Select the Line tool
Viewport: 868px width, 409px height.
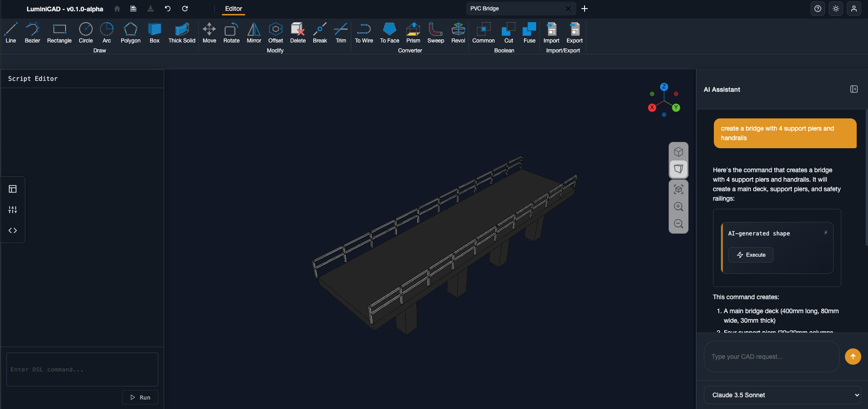point(11,33)
